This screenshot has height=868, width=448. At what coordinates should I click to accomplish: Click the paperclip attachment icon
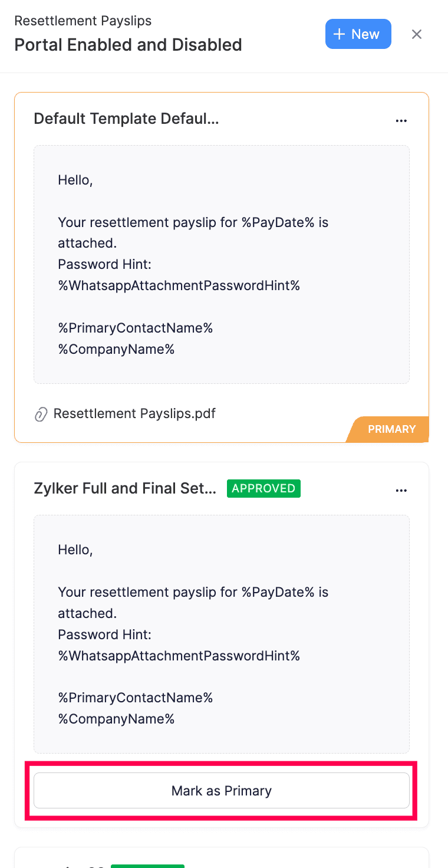pos(40,414)
